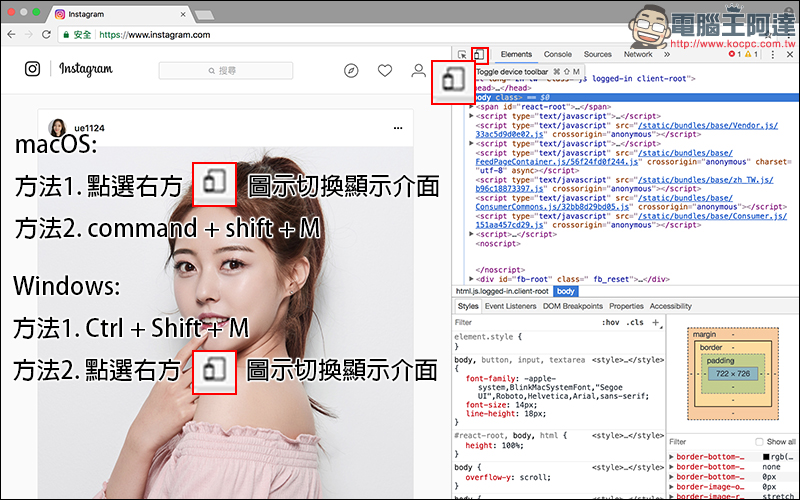Viewport: 800px width, 500px height.
Task: Select the Instagram browser tab
Action: [120, 14]
